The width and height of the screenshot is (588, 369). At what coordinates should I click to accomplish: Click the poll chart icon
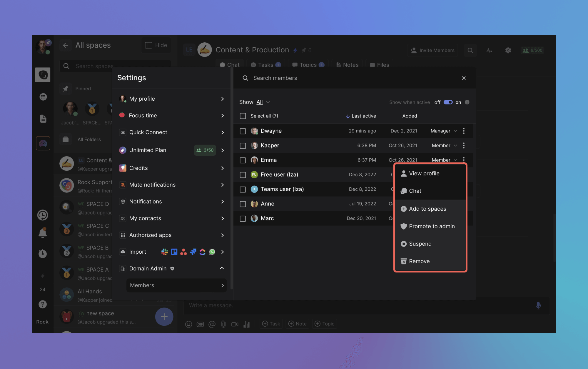246,324
